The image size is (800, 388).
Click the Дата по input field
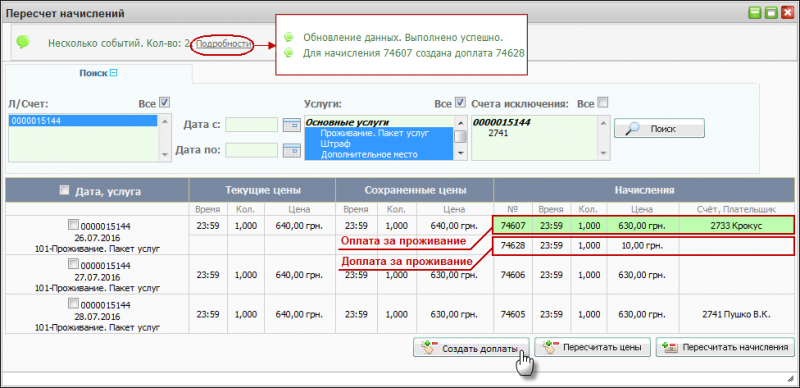pos(252,150)
